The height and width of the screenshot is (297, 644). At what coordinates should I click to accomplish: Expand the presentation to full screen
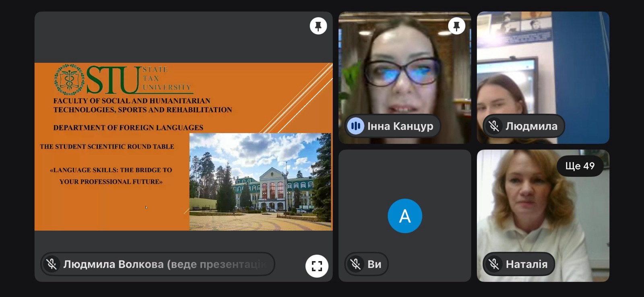(317, 266)
